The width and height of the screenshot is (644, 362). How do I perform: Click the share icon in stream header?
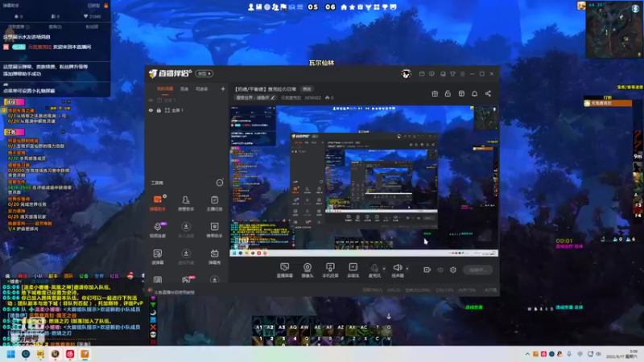[x=488, y=93]
